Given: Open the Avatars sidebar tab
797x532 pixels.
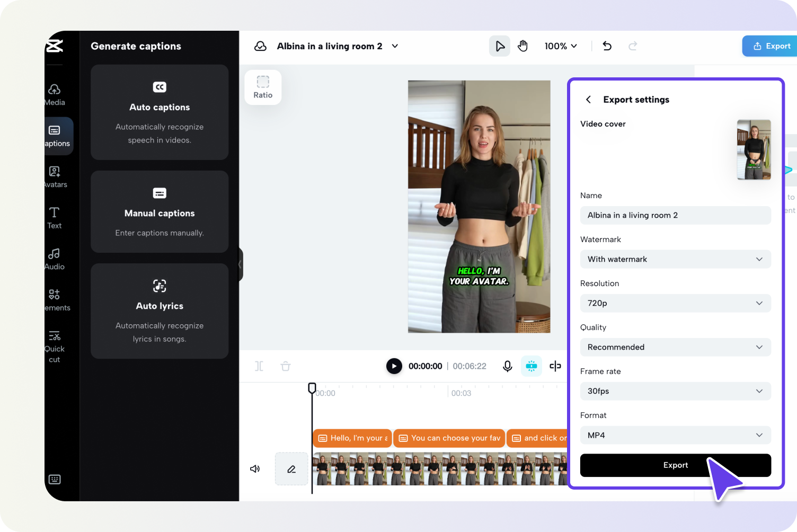Looking at the screenshot, I should pyautogui.click(x=55, y=178).
